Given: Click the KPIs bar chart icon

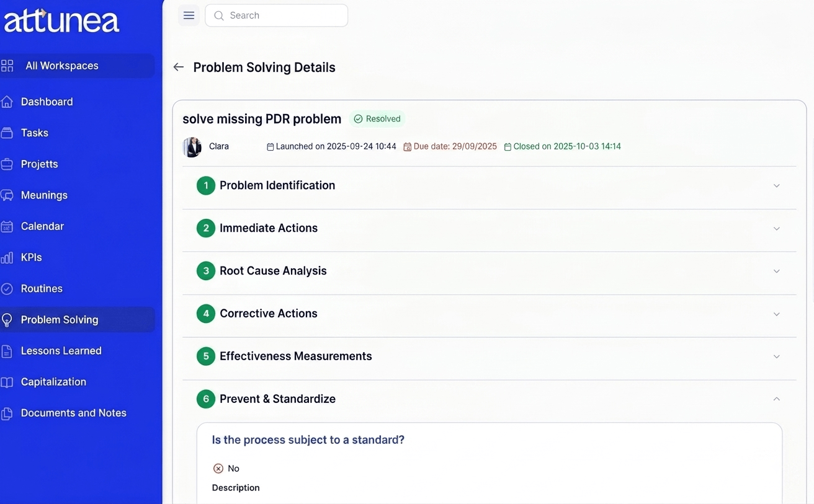Looking at the screenshot, I should tap(7, 257).
